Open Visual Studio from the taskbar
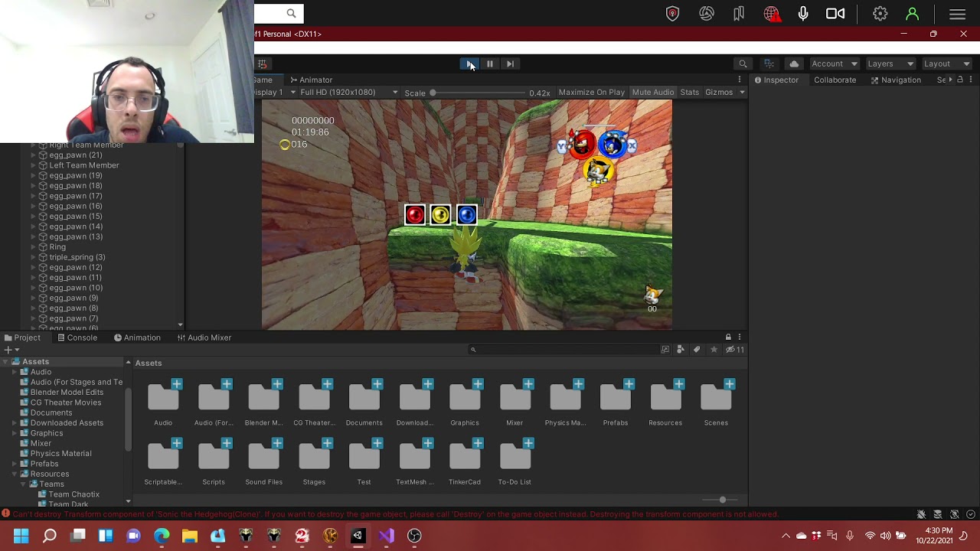The image size is (980, 551). tap(386, 536)
